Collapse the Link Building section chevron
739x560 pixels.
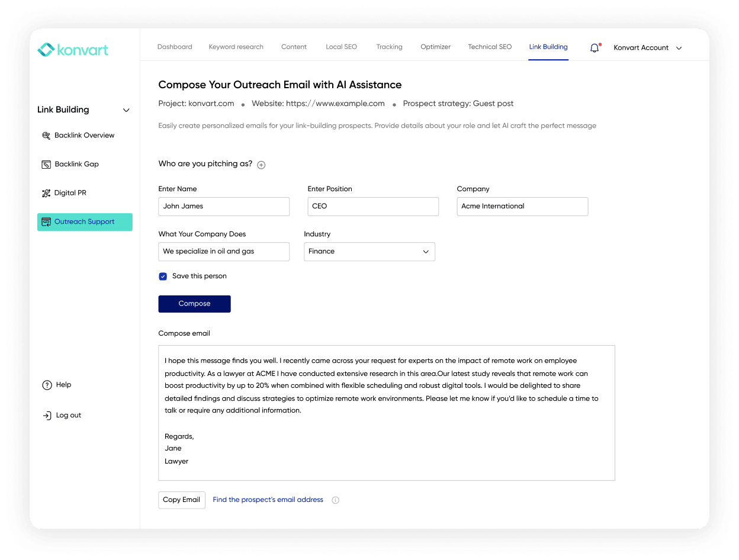[x=126, y=110]
